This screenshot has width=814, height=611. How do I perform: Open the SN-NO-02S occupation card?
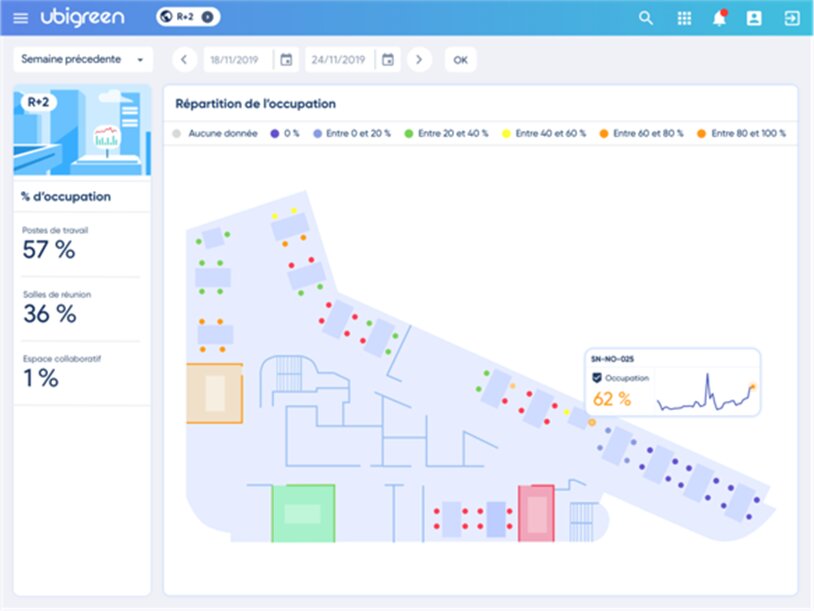[x=673, y=382]
